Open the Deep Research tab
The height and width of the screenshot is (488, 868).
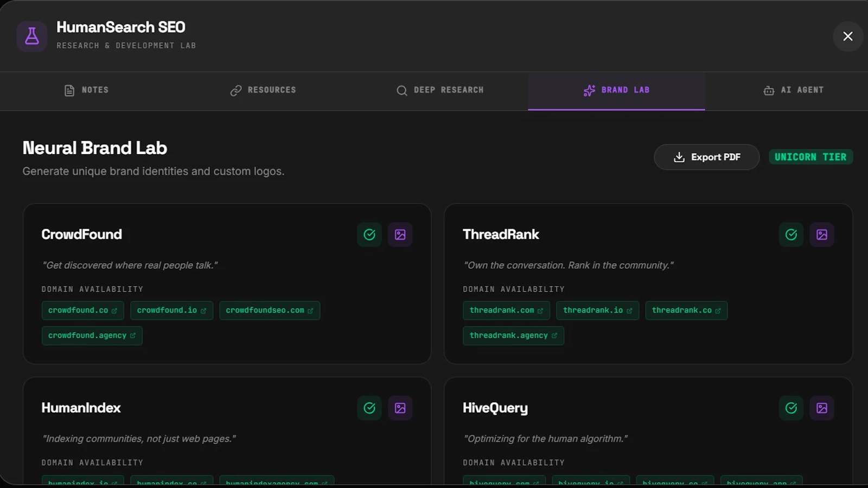(440, 90)
